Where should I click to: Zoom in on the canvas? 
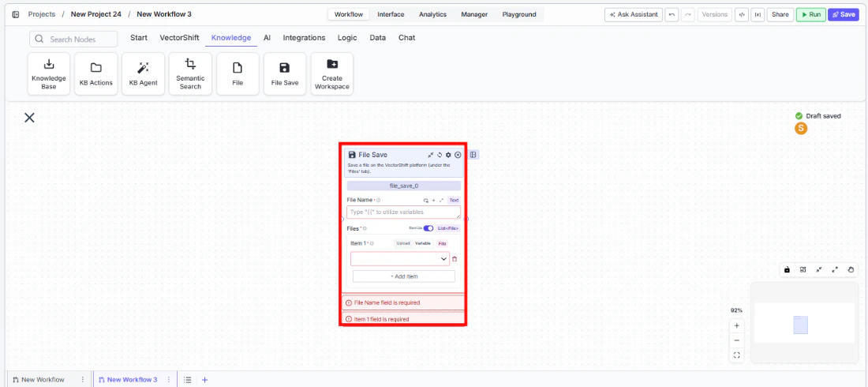pos(737,326)
